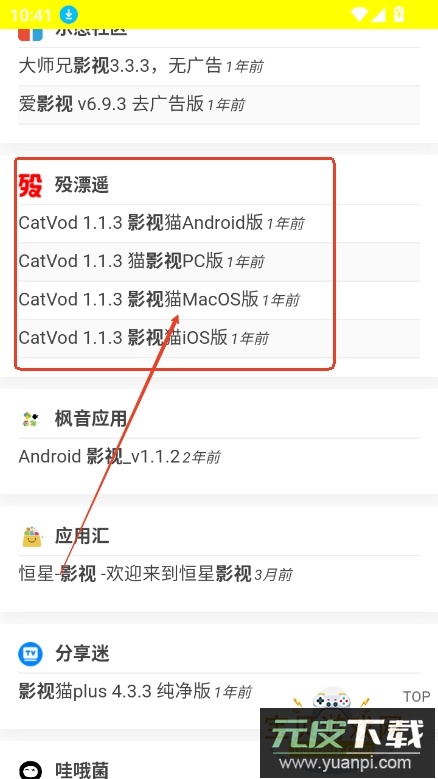
Task: Tap the battery status icon
Action: pyautogui.click(x=399, y=14)
